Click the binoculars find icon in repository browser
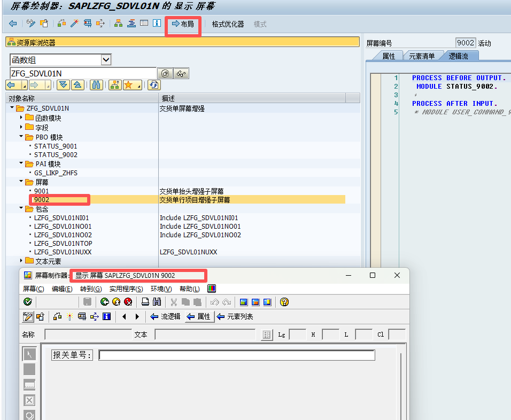 [96, 85]
